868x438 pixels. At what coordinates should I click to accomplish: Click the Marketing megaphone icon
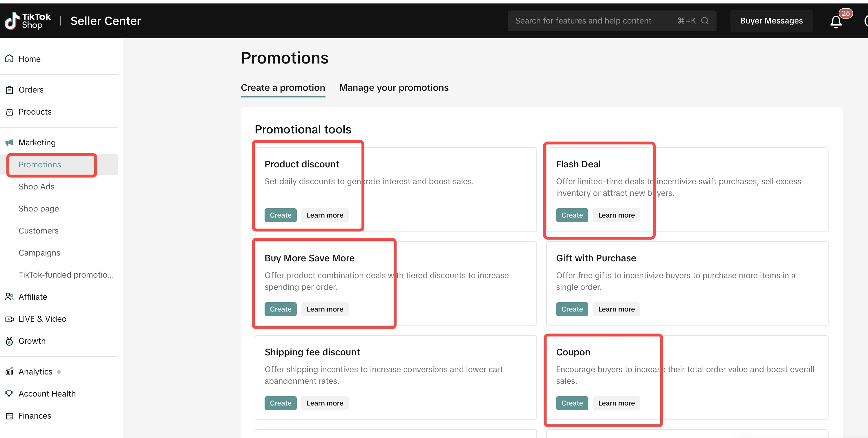point(10,142)
